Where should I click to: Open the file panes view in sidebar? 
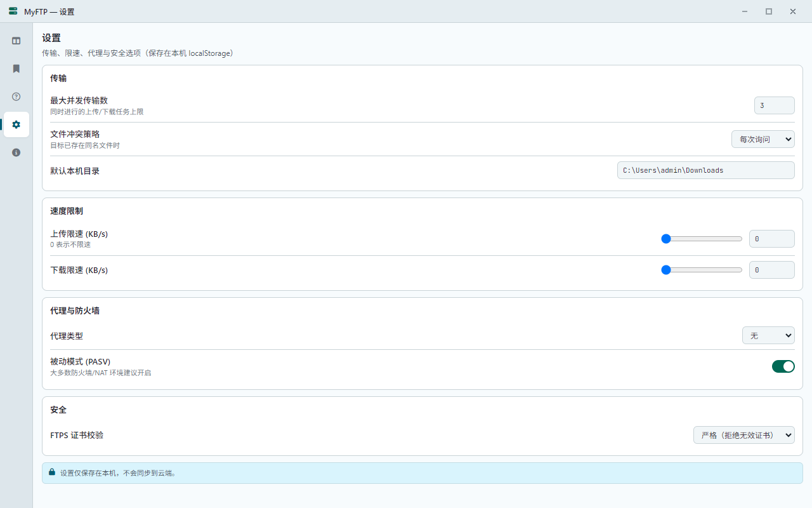(16, 41)
